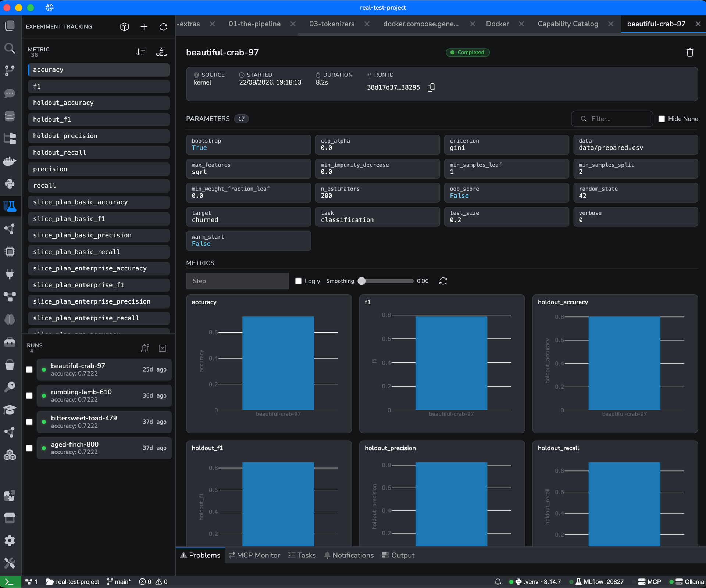This screenshot has height=588, width=706.
Task: Refresh the Experiment Tracking panel
Action: [x=164, y=26]
